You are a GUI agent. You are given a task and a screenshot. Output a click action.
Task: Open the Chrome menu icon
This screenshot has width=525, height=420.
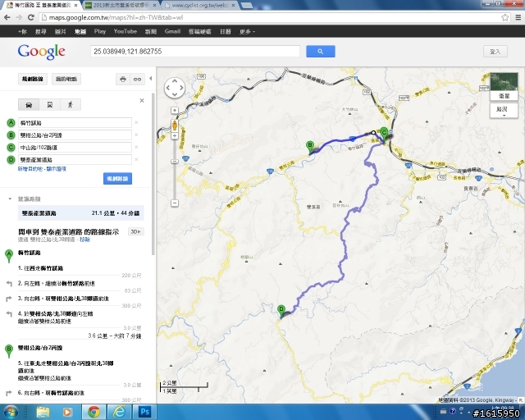[x=518, y=17]
